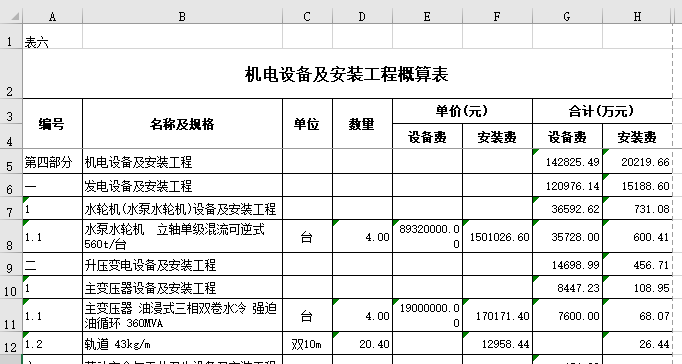
Task: Select row 8 header
Action: point(11,236)
